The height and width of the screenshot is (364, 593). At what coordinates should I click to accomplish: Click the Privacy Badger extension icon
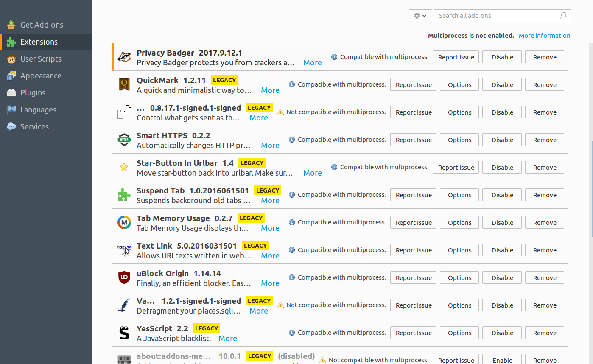click(124, 57)
